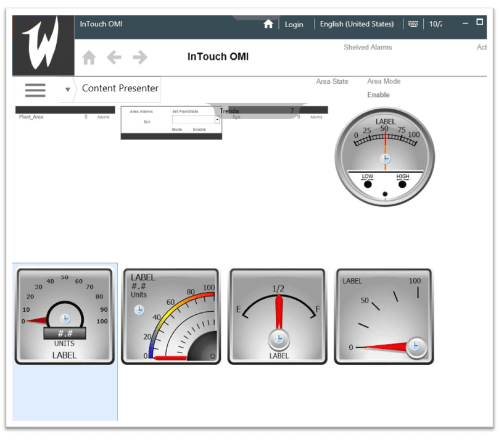
Task: Click the colored arc scale gauge
Action: [x=171, y=316]
